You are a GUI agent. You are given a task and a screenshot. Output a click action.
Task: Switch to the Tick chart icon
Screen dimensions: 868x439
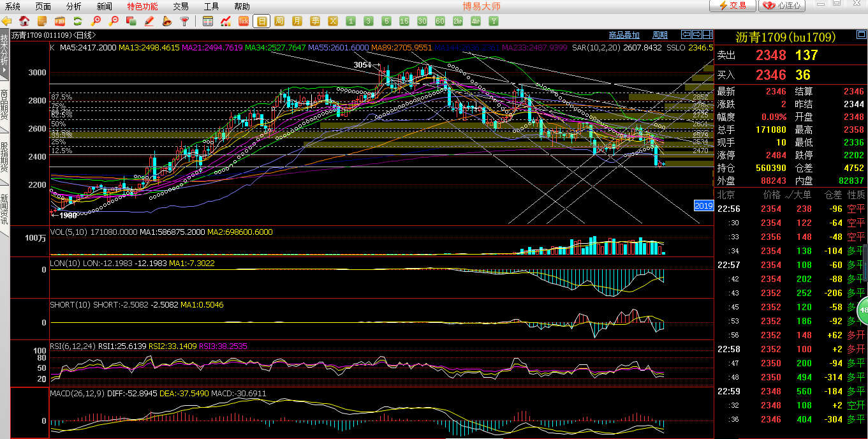[244, 21]
